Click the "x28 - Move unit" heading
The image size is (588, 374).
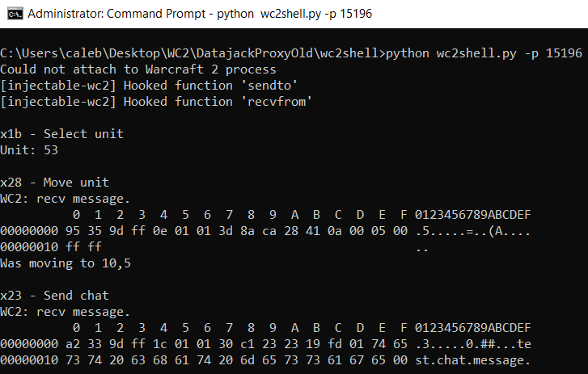[x=55, y=182]
